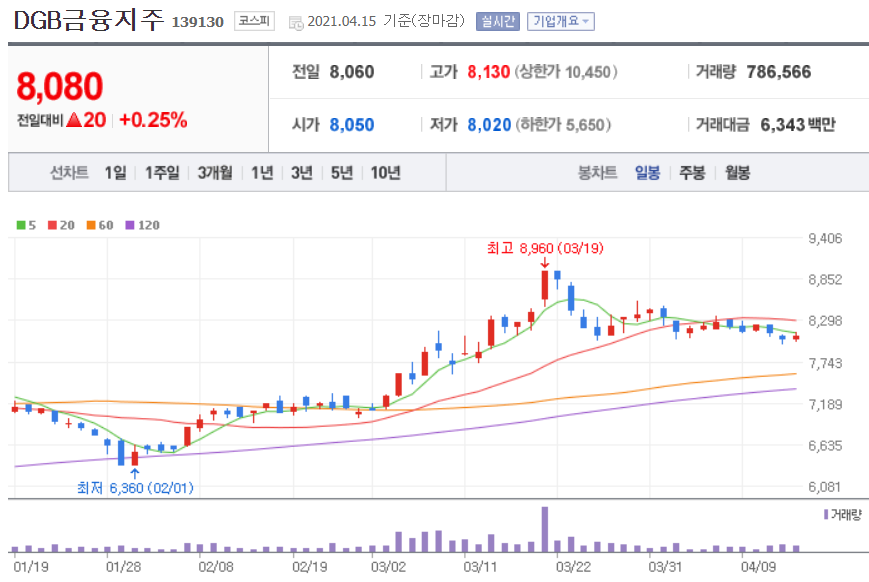Select the 3년 line chart period

point(302,173)
